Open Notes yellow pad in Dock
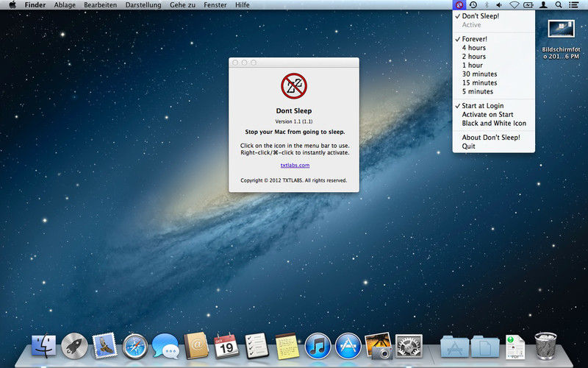 (287, 346)
